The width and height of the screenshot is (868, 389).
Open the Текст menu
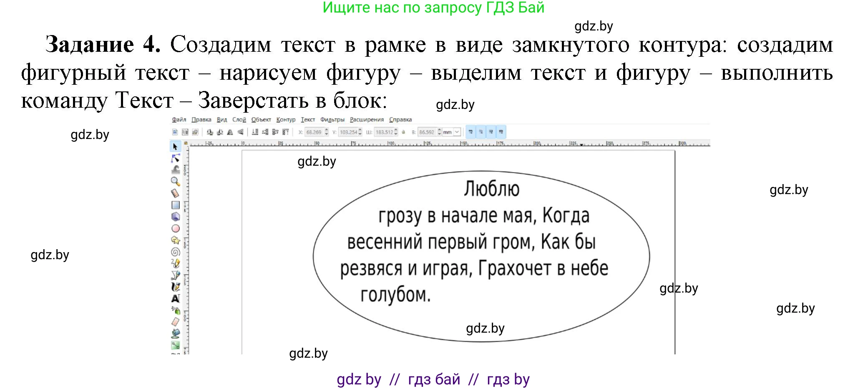click(308, 120)
